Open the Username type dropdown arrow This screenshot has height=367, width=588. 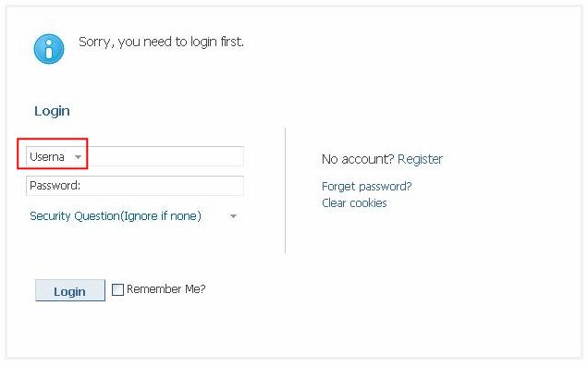tap(78, 157)
